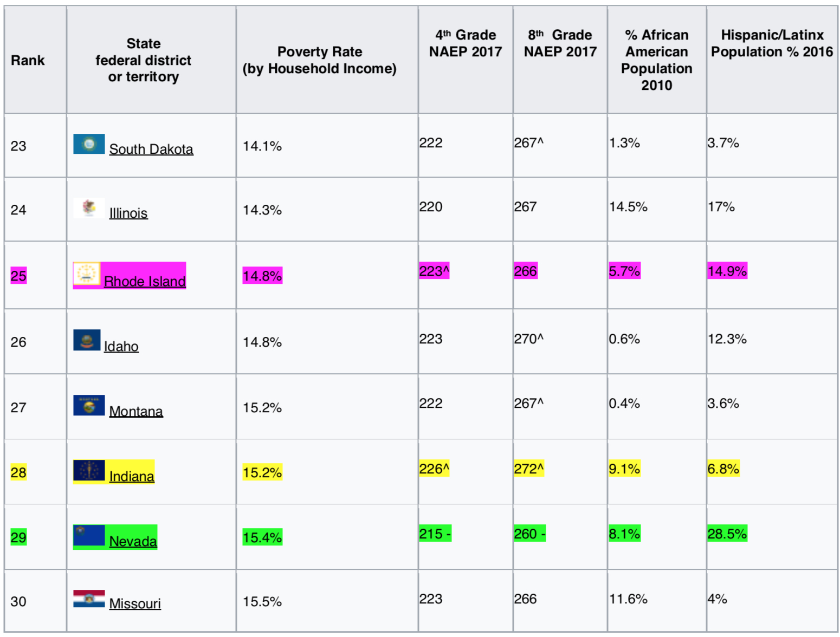Image resolution: width=840 pixels, height=637 pixels.
Task: Open the South Dakota link
Action: coord(151,149)
